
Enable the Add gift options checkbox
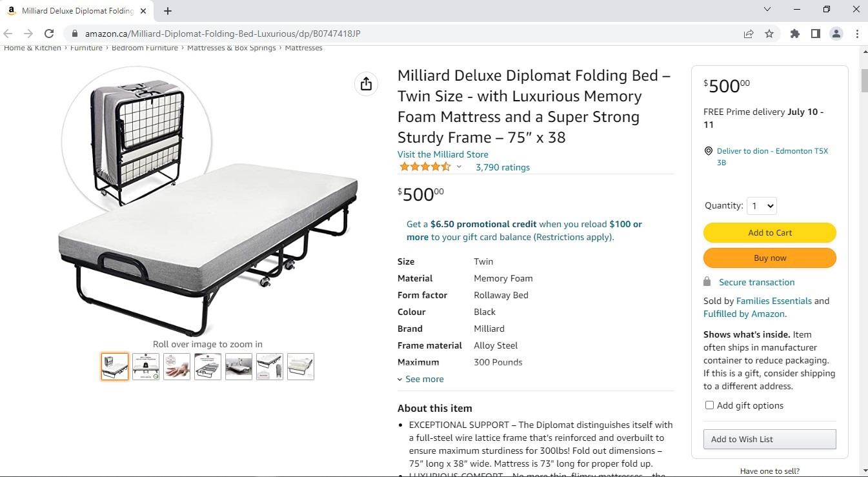tap(709, 405)
